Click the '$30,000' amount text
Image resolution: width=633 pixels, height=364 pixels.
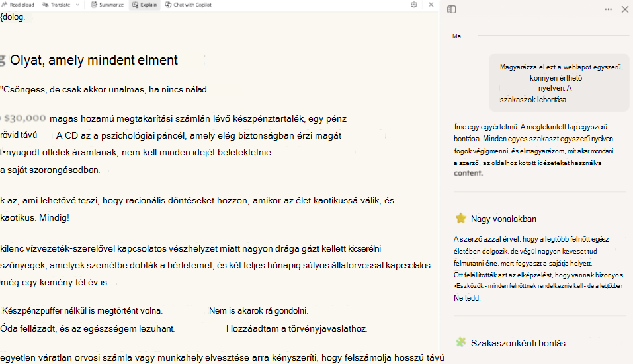25,118
